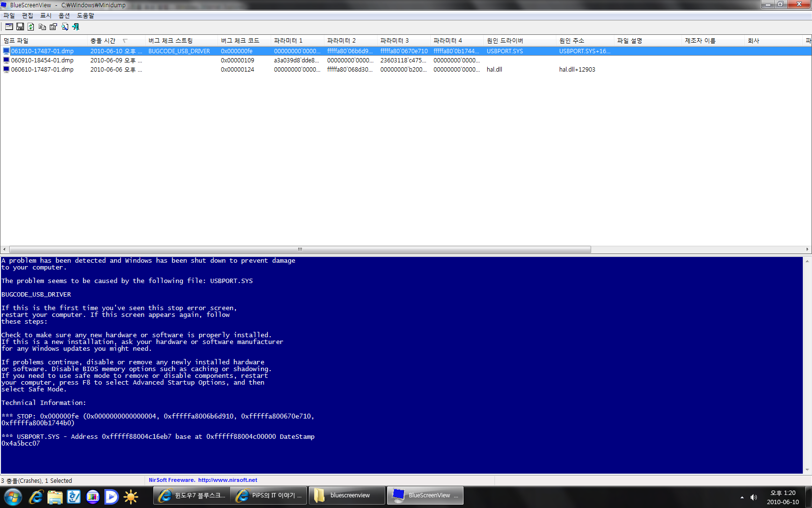This screenshot has height=508, width=812.
Task: Launch the sun icon app in quick launch
Action: [x=130, y=497]
